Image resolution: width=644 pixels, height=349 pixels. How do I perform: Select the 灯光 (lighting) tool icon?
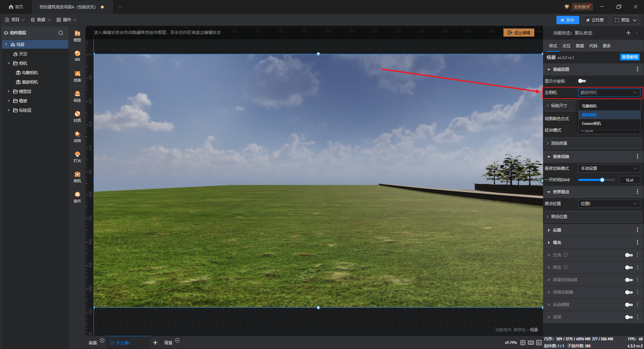pyautogui.click(x=77, y=156)
